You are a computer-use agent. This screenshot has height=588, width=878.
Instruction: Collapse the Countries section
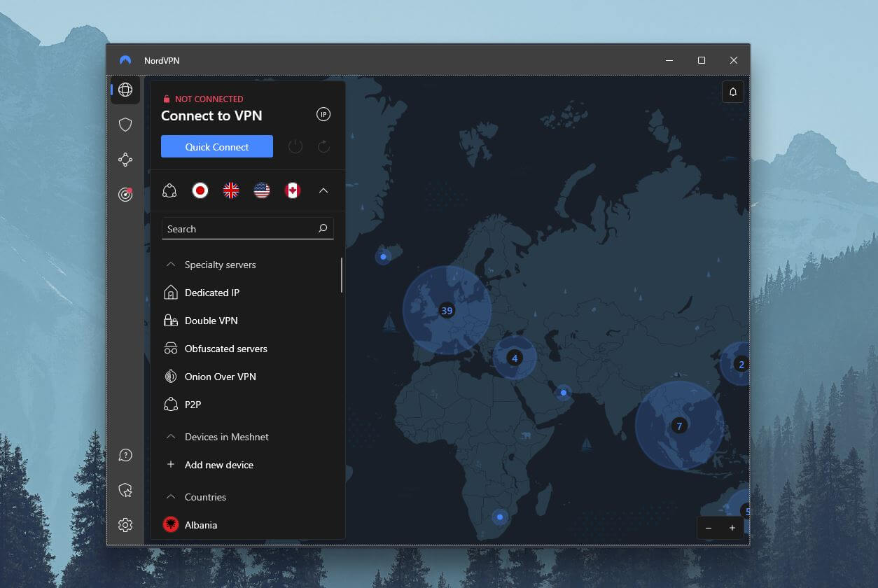(x=169, y=497)
